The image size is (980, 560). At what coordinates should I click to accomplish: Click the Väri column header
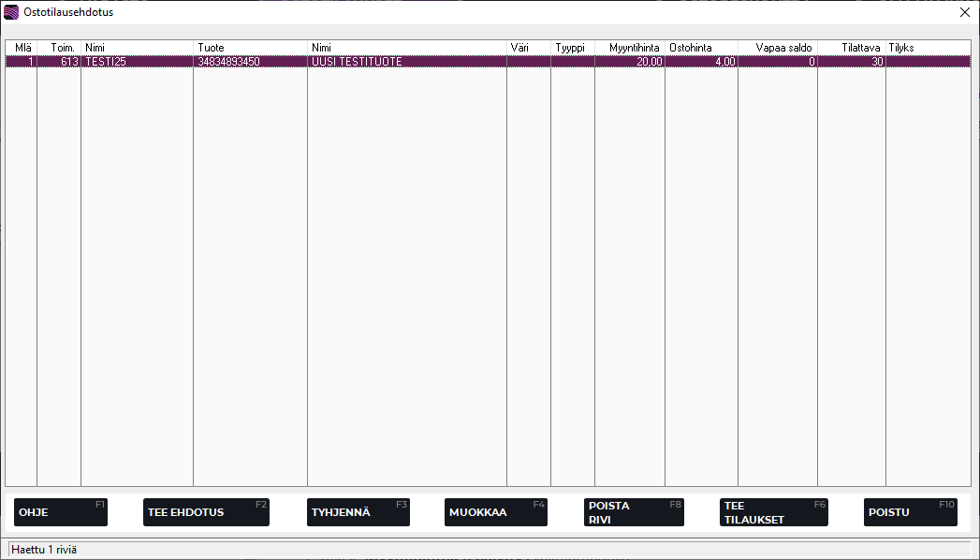[x=528, y=48]
